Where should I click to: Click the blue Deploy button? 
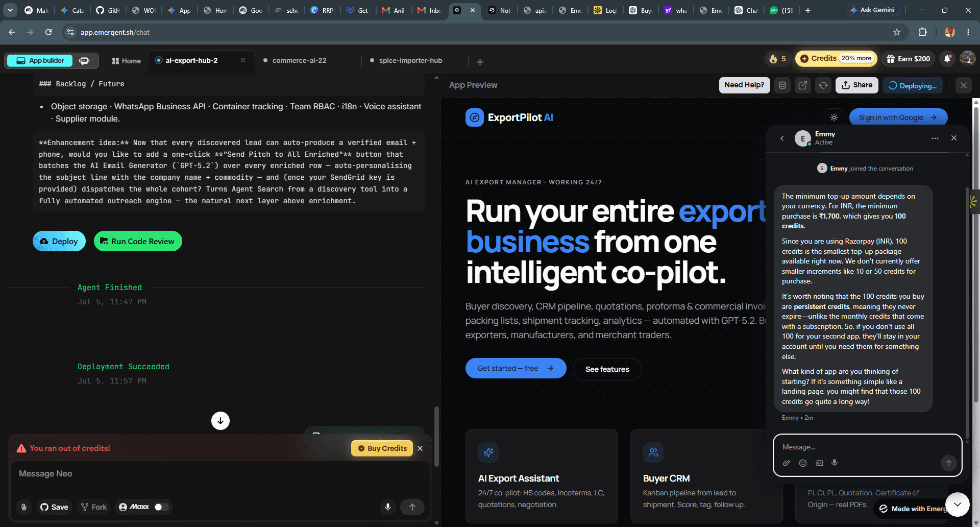pyautogui.click(x=59, y=241)
